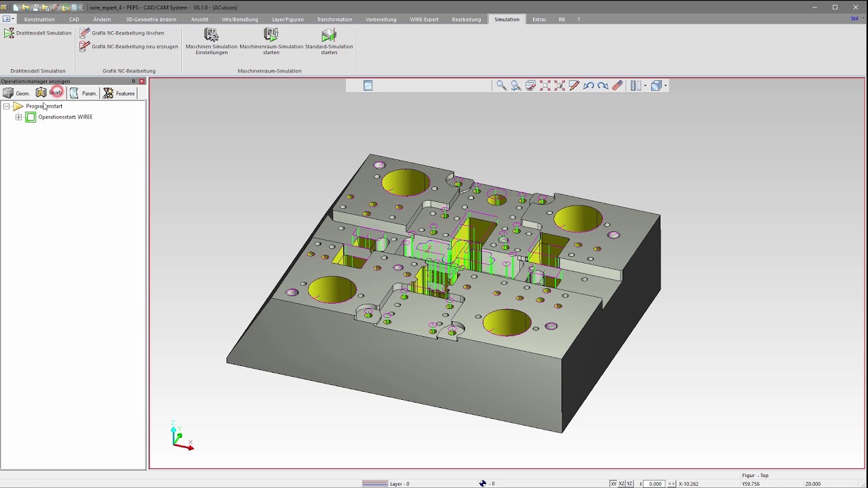Click the 3D cube view icon
The height and width of the screenshot is (488, 868).
656,85
